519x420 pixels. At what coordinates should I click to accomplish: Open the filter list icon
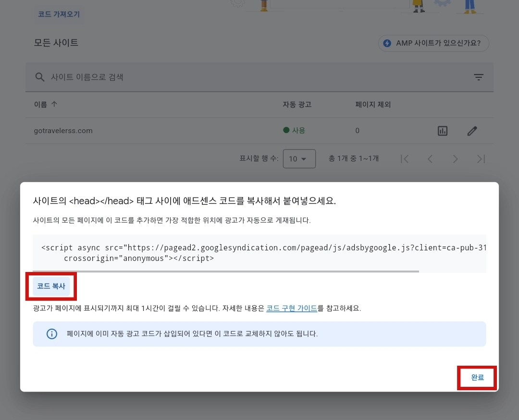click(x=478, y=77)
